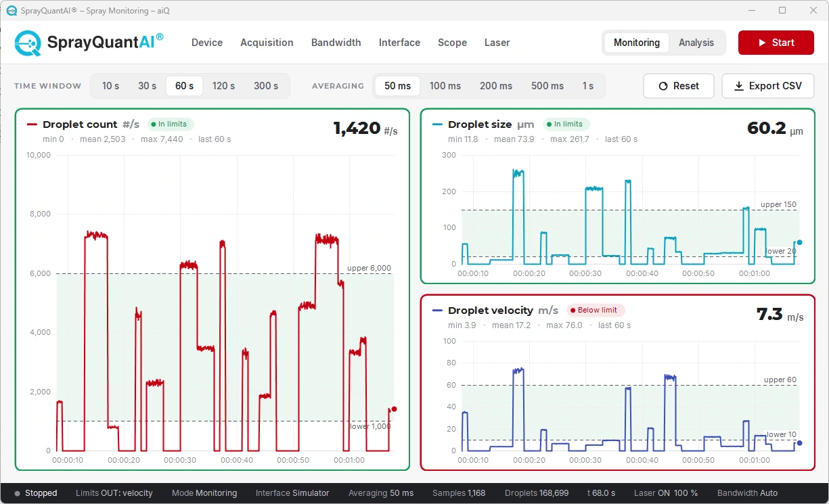Screen dimensions: 829x504
Task: Click the Export CSV download icon
Action: [739, 86]
